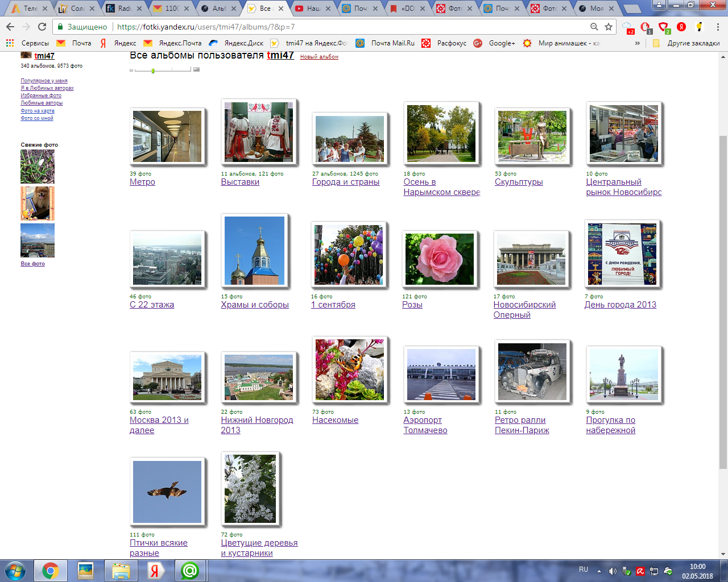Reload the page with the refresh icon
The image size is (728, 582).
pyautogui.click(x=42, y=27)
